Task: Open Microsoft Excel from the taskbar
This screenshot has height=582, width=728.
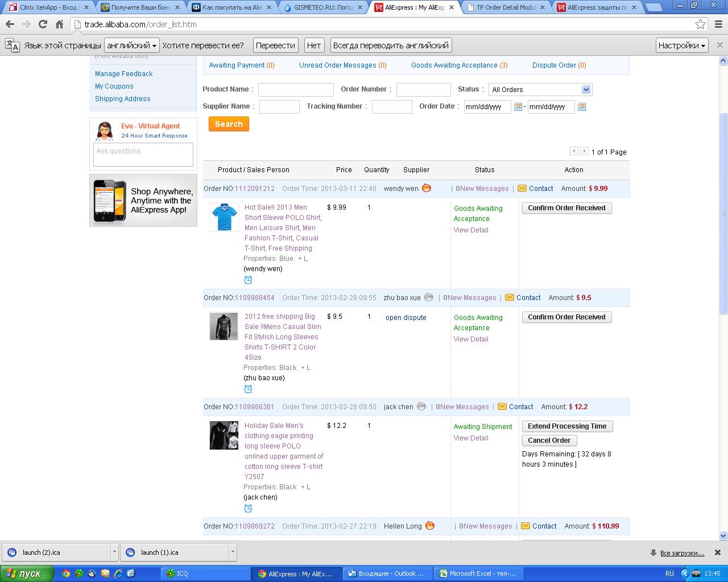Action: (x=477, y=573)
